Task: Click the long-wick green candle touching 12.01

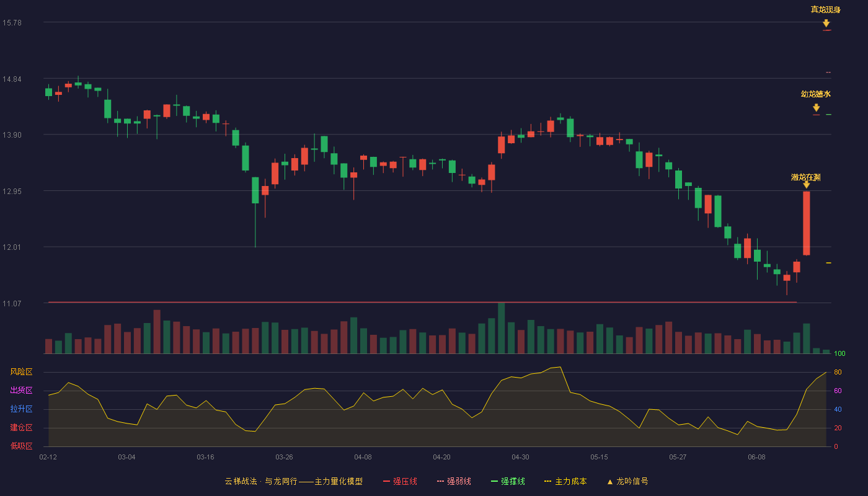Action: (x=255, y=212)
